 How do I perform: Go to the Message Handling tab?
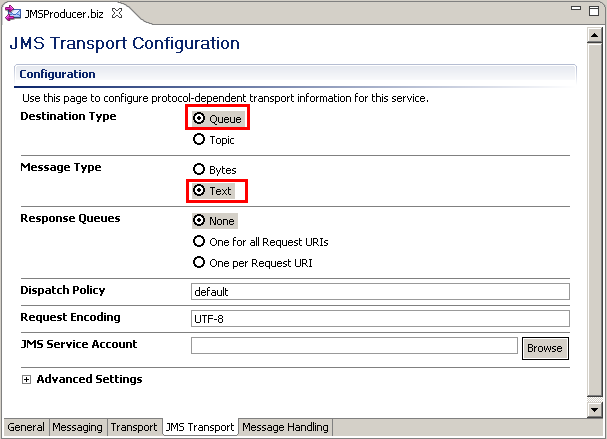pyautogui.click(x=285, y=427)
